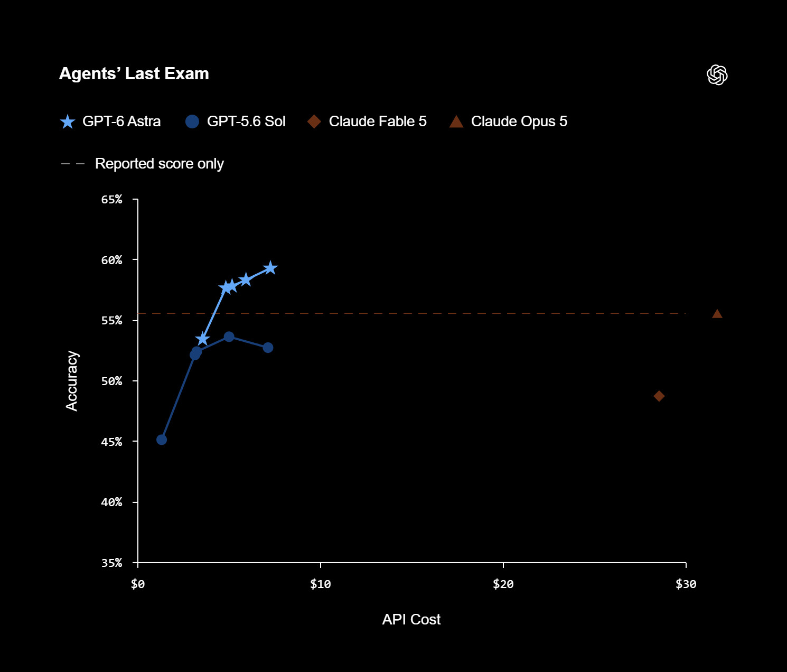
Task: Click the dashed reported-score line in the plot
Action: 411,313
